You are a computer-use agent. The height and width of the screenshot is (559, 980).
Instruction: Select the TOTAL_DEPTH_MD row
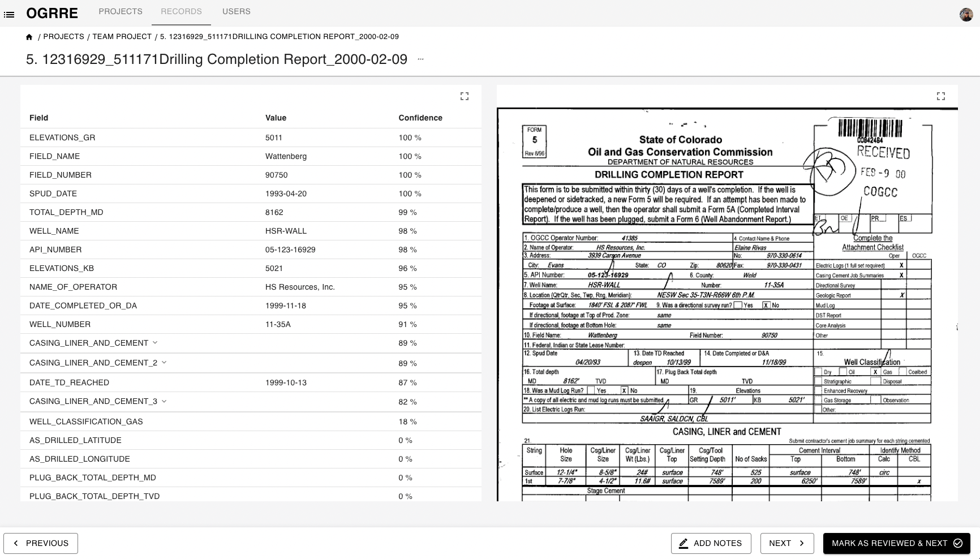click(251, 212)
